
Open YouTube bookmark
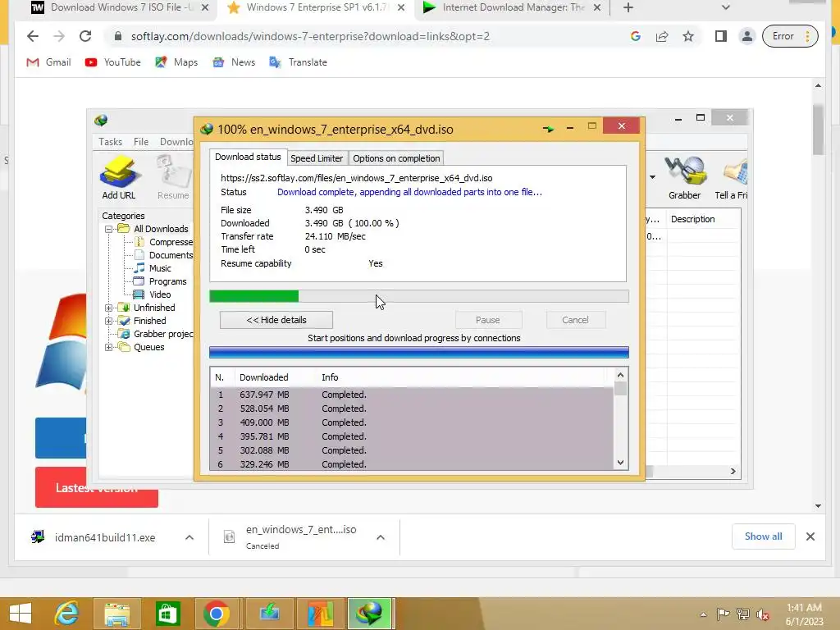(112, 62)
